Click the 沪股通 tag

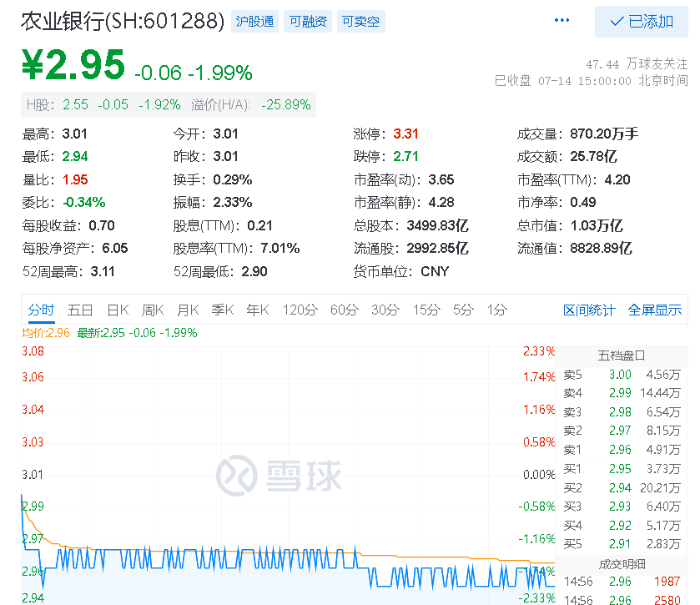coord(254,22)
